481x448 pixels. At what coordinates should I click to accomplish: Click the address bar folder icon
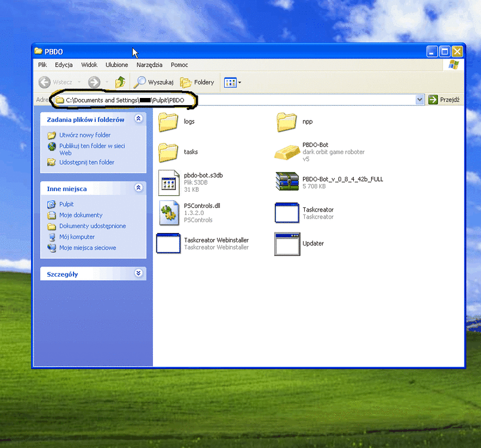[60, 100]
